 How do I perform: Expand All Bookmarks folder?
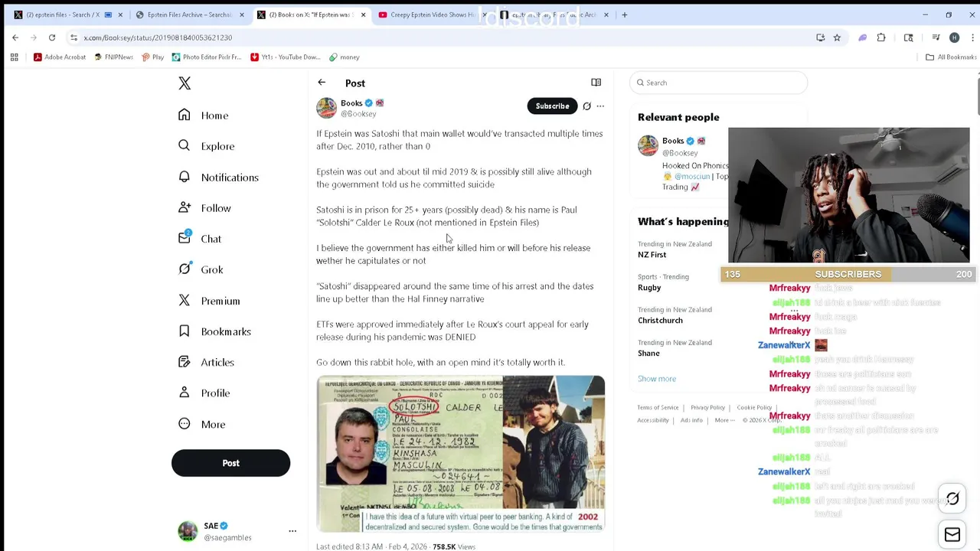[x=951, y=57]
